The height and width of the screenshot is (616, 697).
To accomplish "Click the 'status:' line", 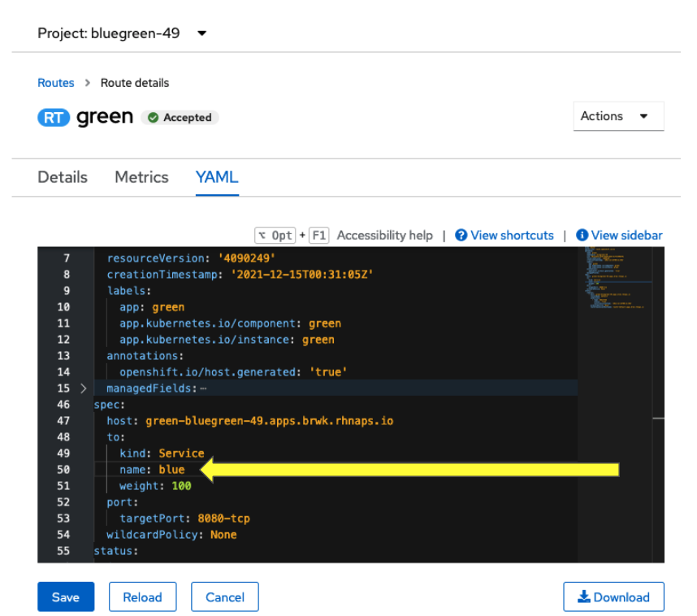I will [116, 551].
